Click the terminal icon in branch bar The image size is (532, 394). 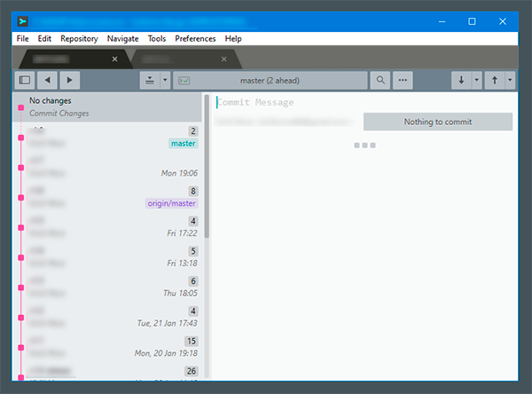tap(184, 81)
